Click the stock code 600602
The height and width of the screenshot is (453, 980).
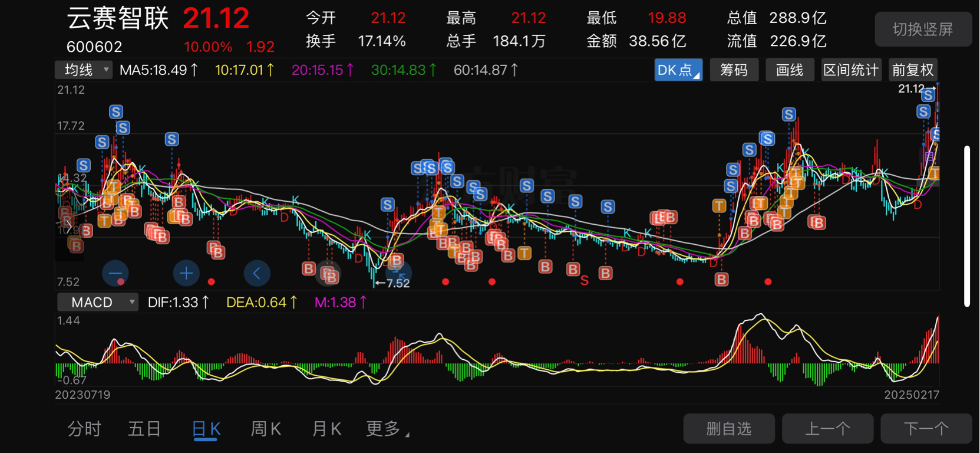point(94,47)
